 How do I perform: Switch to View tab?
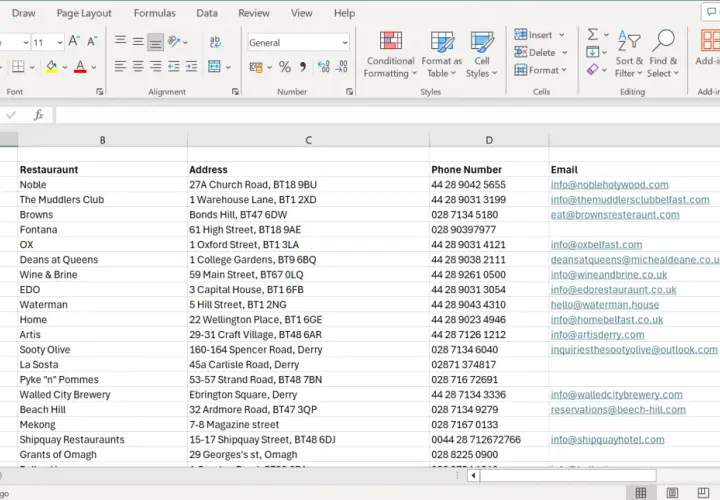302,13
